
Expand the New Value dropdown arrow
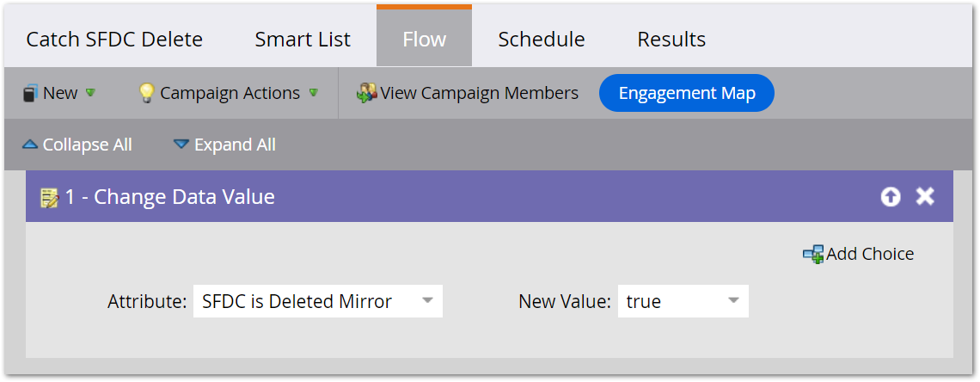point(733,301)
